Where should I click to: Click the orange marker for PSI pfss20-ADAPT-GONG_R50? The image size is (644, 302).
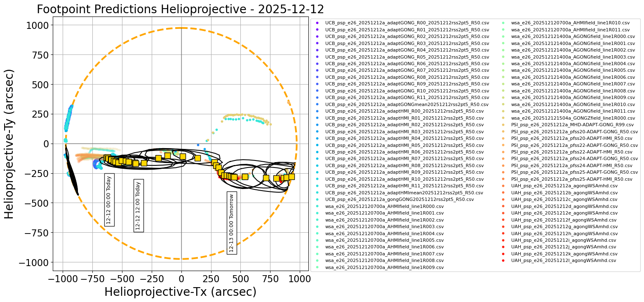[x=504, y=131]
